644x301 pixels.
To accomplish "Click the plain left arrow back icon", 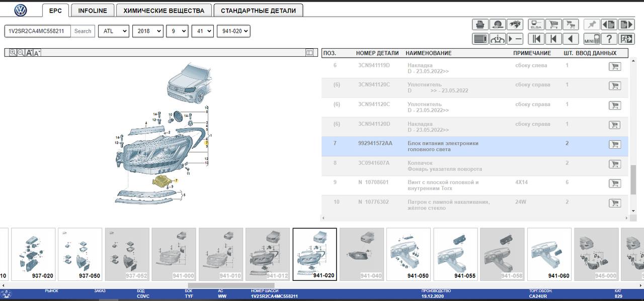I will tap(571, 39).
